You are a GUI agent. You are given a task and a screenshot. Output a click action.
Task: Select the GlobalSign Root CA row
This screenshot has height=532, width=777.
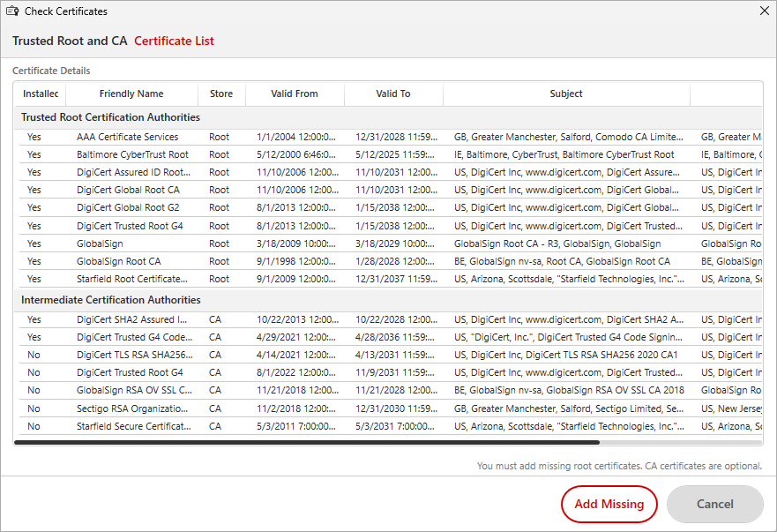391,261
